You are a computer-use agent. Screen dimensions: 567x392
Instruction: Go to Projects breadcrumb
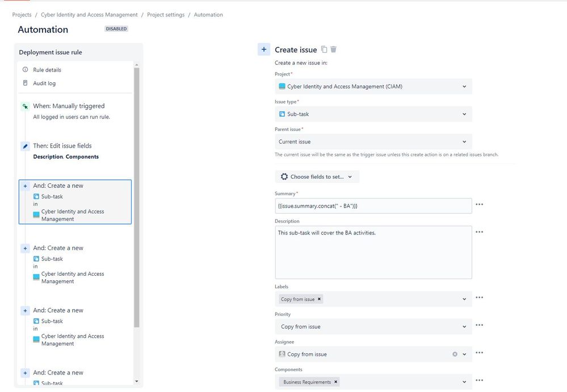(22, 15)
